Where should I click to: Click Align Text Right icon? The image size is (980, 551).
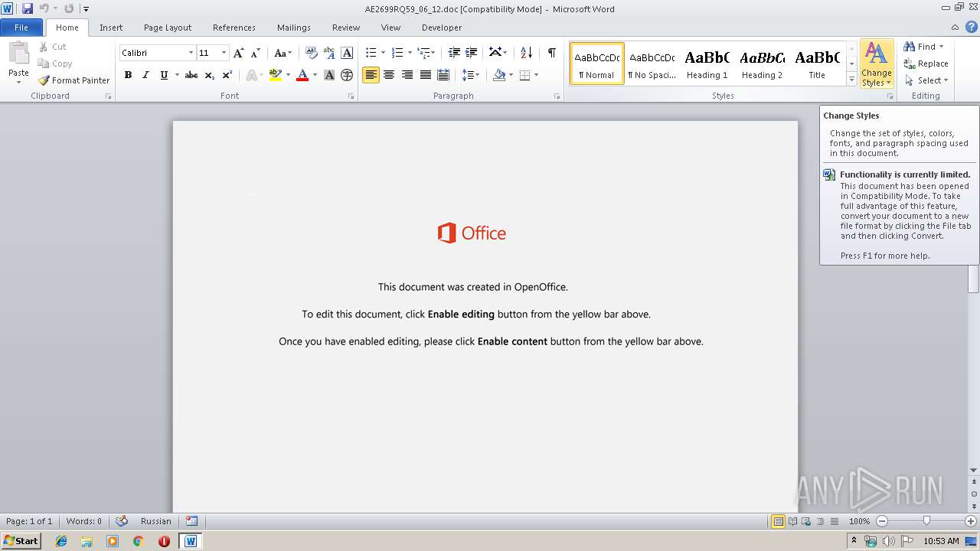tap(407, 75)
